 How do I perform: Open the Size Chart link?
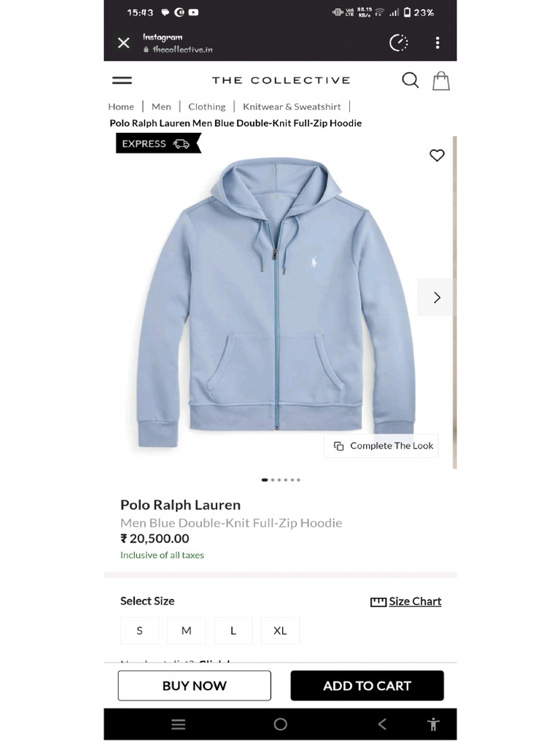[405, 602]
